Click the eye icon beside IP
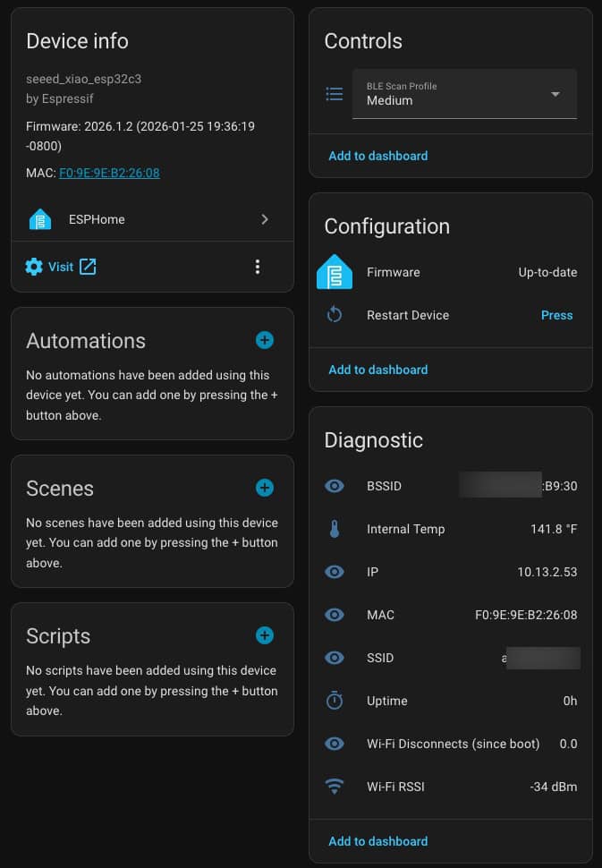Image resolution: width=602 pixels, height=868 pixels. coord(335,572)
